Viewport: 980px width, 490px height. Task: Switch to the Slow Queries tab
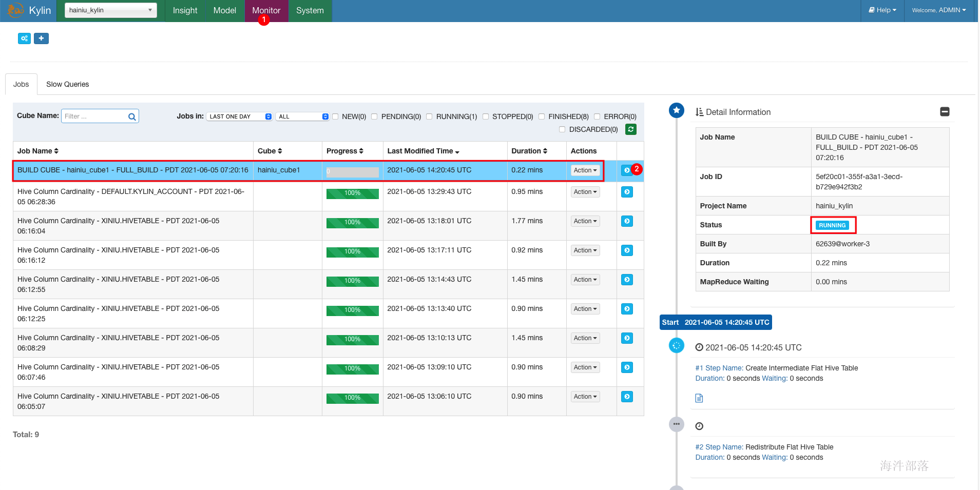[x=68, y=84]
